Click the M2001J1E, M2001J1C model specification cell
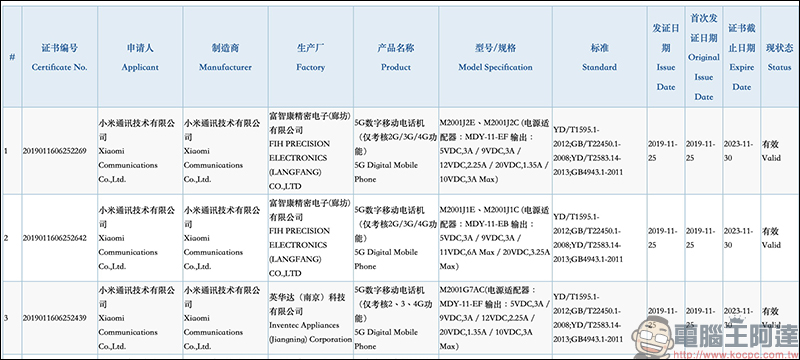The image size is (800, 360). [495, 238]
